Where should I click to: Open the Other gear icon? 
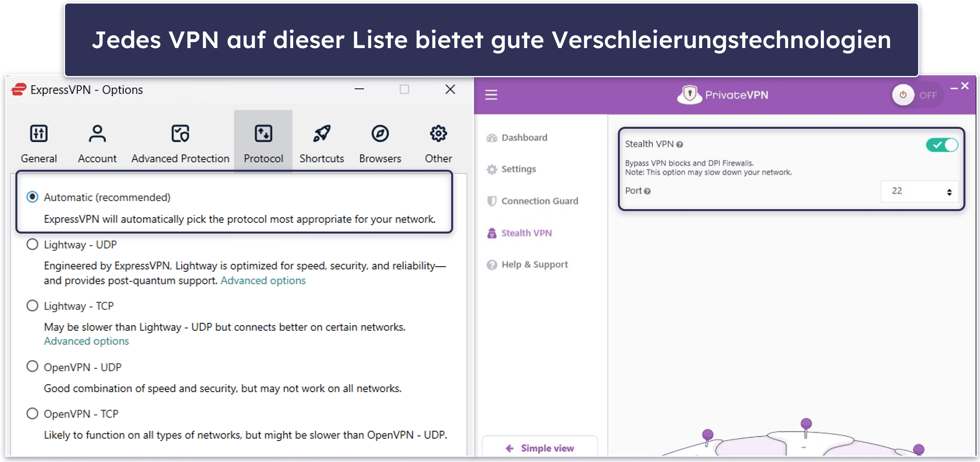(x=438, y=134)
